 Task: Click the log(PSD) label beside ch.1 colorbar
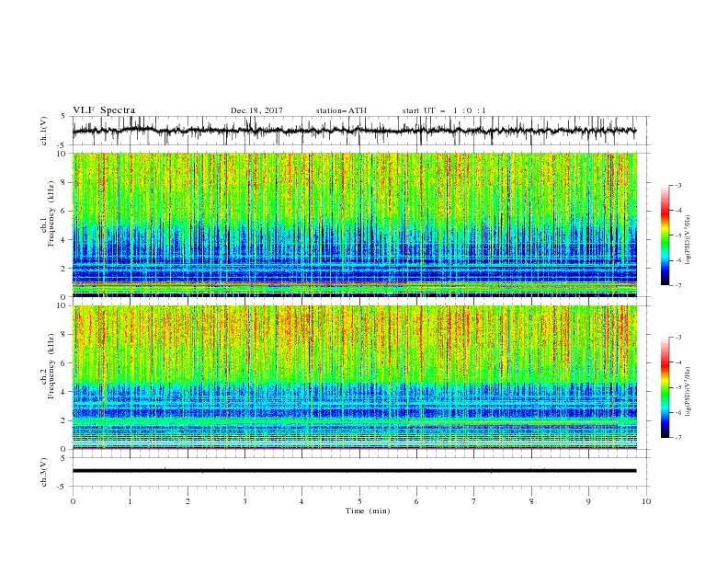(x=688, y=240)
